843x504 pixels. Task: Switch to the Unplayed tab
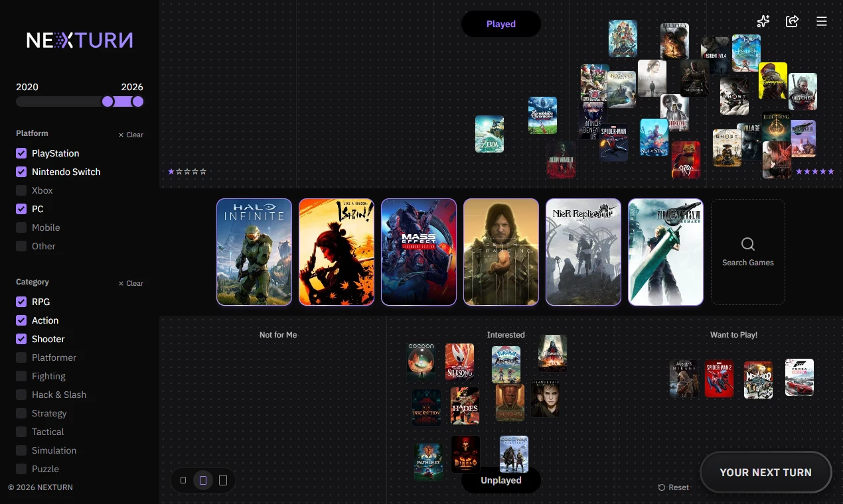click(501, 480)
